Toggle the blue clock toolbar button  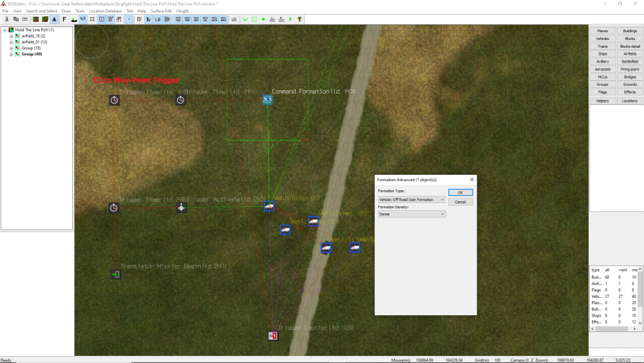click(x=129, y=19)
